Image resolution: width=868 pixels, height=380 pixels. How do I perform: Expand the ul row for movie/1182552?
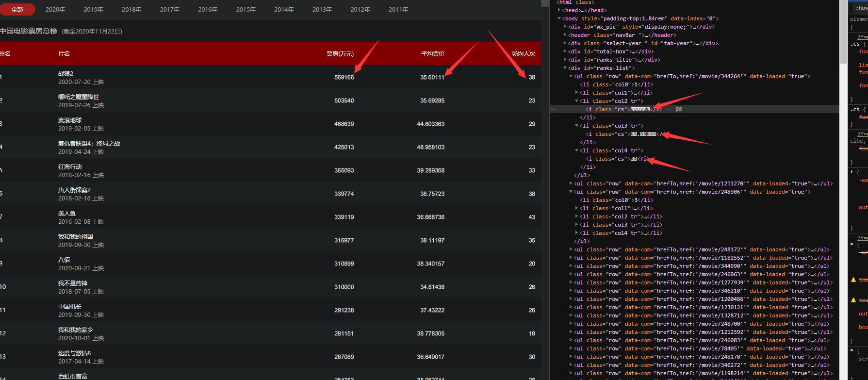pos(571,258)
